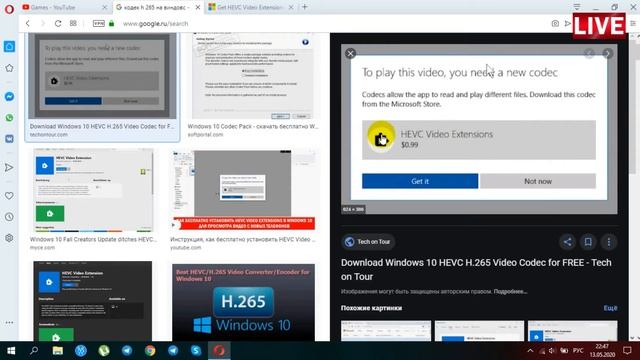Close the Games - YouTube tab
This screenshot has height=360, width=640.
[104, 7]
